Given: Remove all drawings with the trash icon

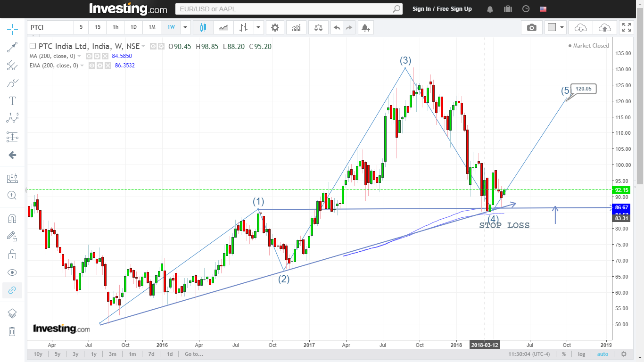Looking at the screenshot, I should tap(12, 331).
